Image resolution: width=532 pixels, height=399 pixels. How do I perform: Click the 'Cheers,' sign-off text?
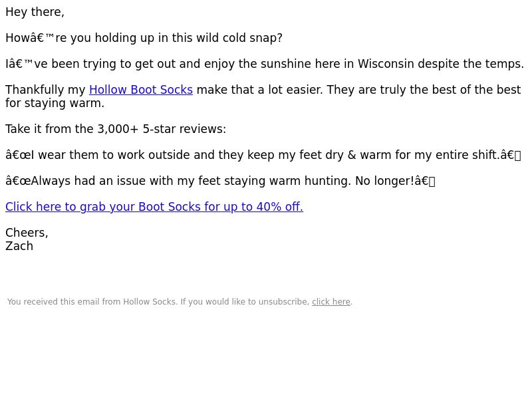click(27, 233)
